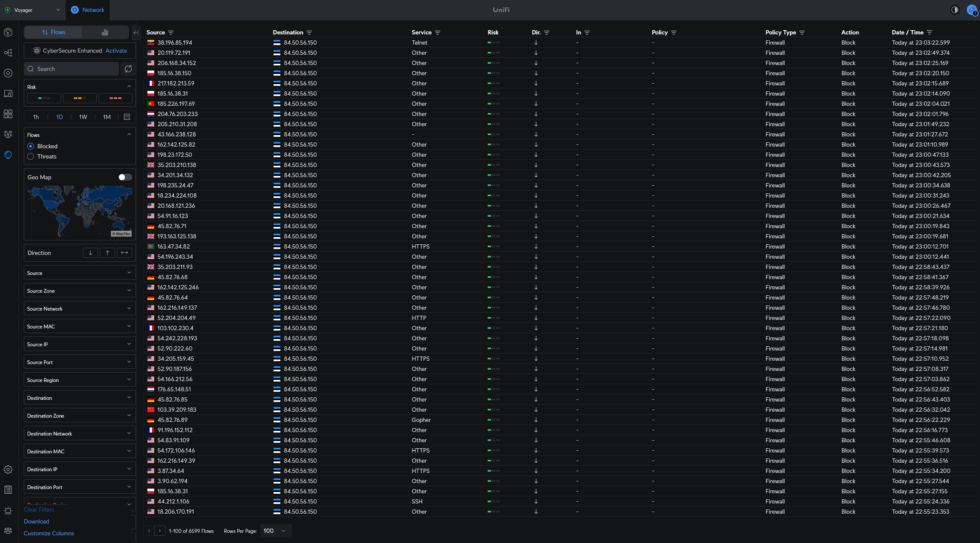Select the Blocked flows radio option

31,146
